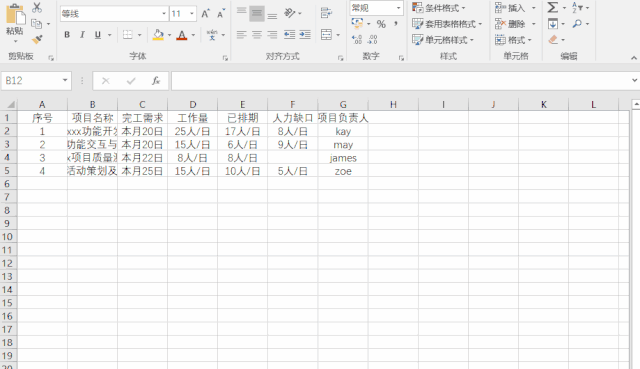
Task: Open the 插入 insert cells menu
Action: (x=515, y=8)
